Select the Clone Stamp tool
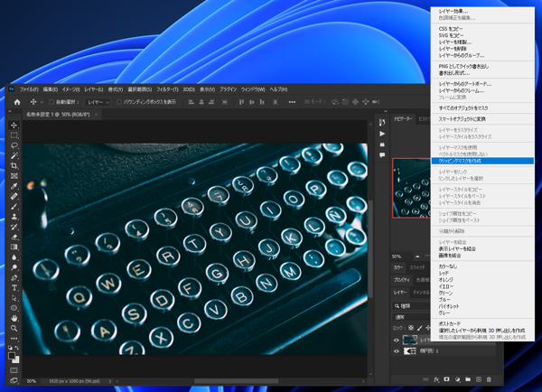 tap(14, 217)
